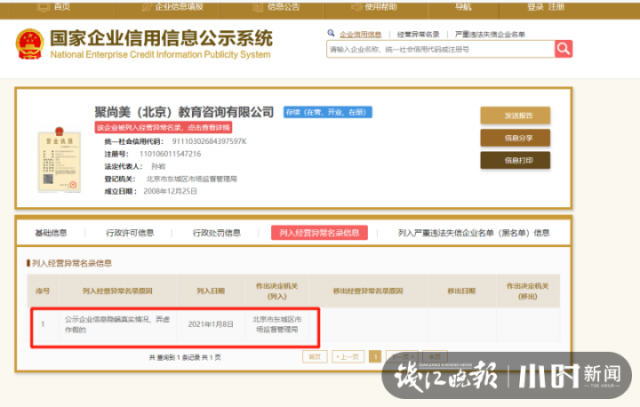Focus the enterprise name search field
The width and height of the screenshot is (640, 407).
pos(440,49)
